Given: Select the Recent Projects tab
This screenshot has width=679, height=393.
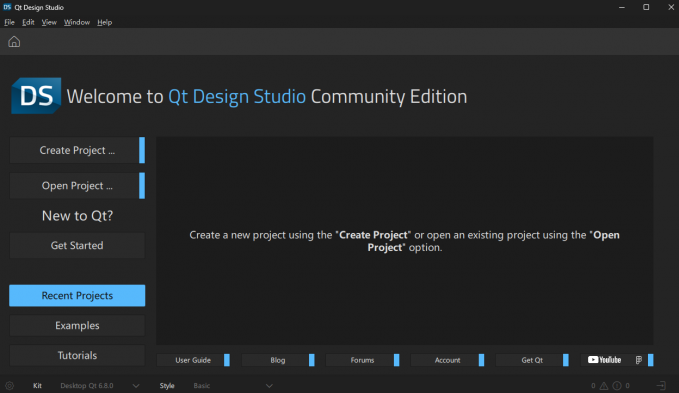Looking at the screenshot, I should (x=77, y=295).
